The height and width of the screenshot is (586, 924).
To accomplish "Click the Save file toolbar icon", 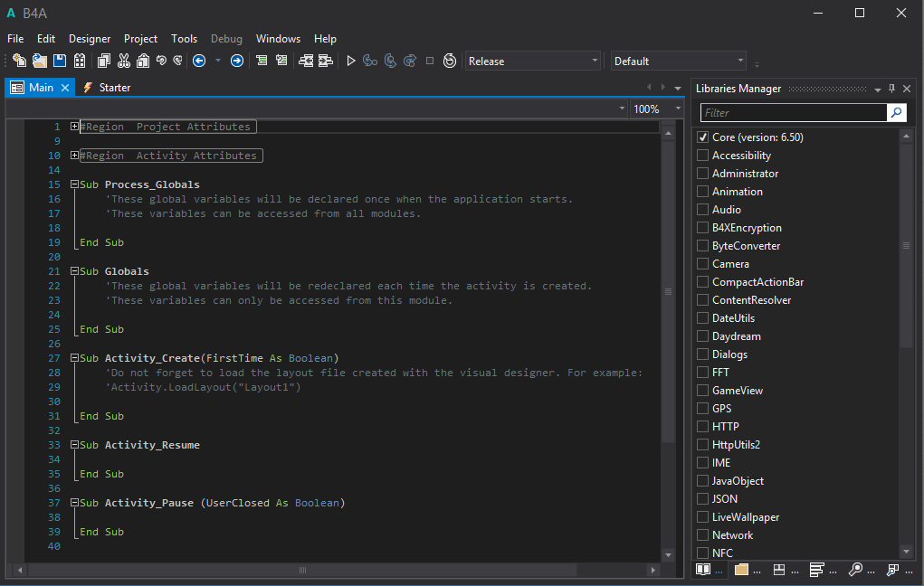I will coord(60,61).
